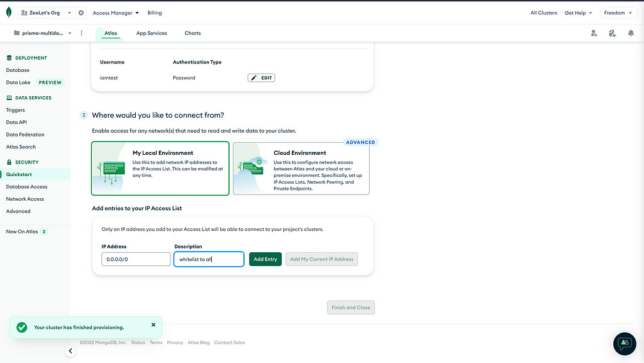This screenshot has height=363, width=644.
Task: Expand the Access Manager menu
Action: tap(116, 13)
